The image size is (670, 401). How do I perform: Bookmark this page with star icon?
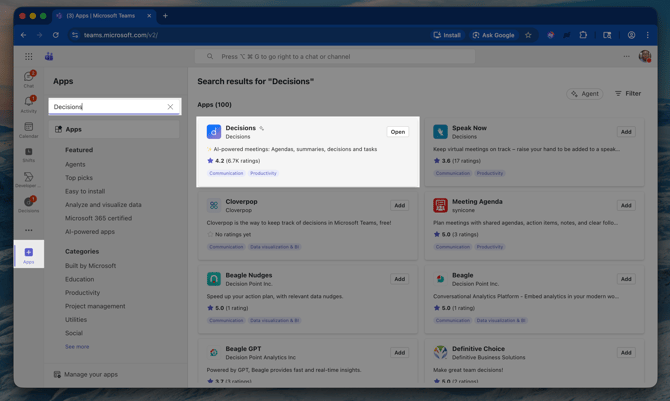click(x=528, y=35)
